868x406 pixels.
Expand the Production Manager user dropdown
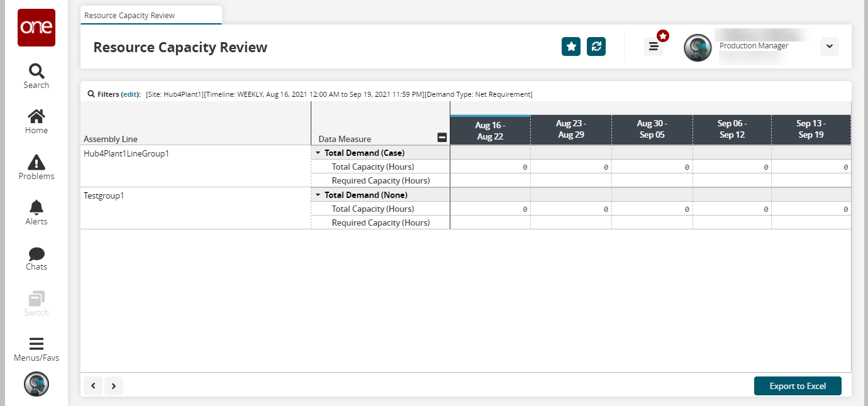[829, 47]
